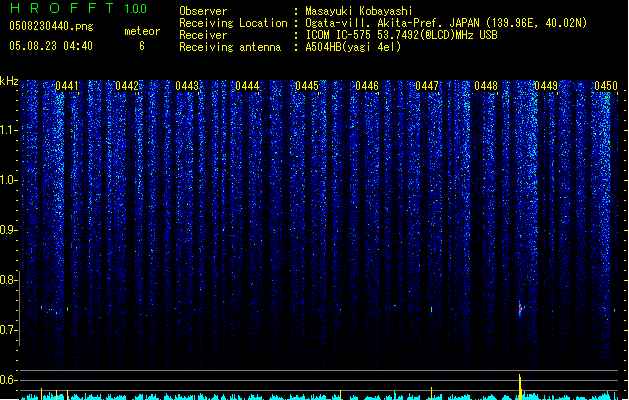Click the receiver value ICOM IC-575 53.7492

coord(401,35)
